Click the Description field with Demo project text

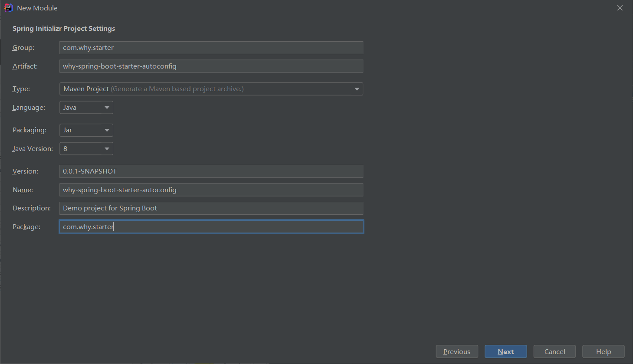(x=211, y=208)
